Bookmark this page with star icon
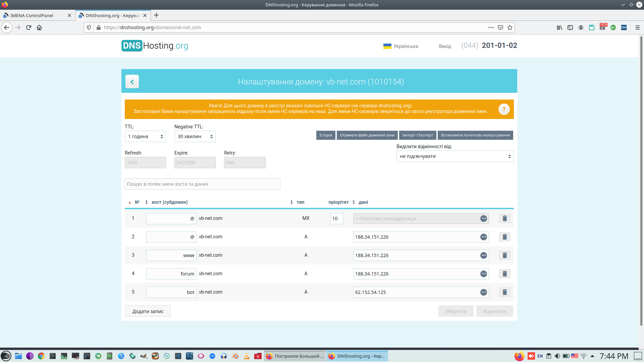 click(510, 27)
